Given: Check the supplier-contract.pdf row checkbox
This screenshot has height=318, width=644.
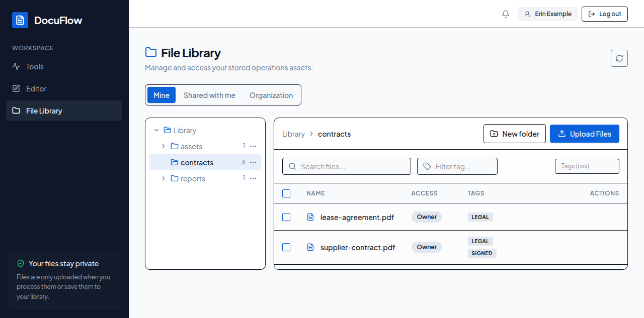Looking at the screenshot, I should coord(286,247).
